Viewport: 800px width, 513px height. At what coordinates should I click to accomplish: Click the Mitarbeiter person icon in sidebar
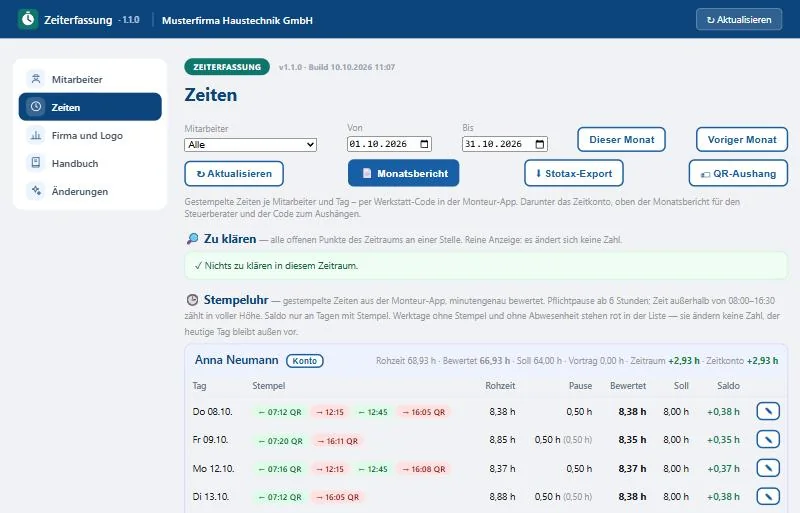(36, 79)
